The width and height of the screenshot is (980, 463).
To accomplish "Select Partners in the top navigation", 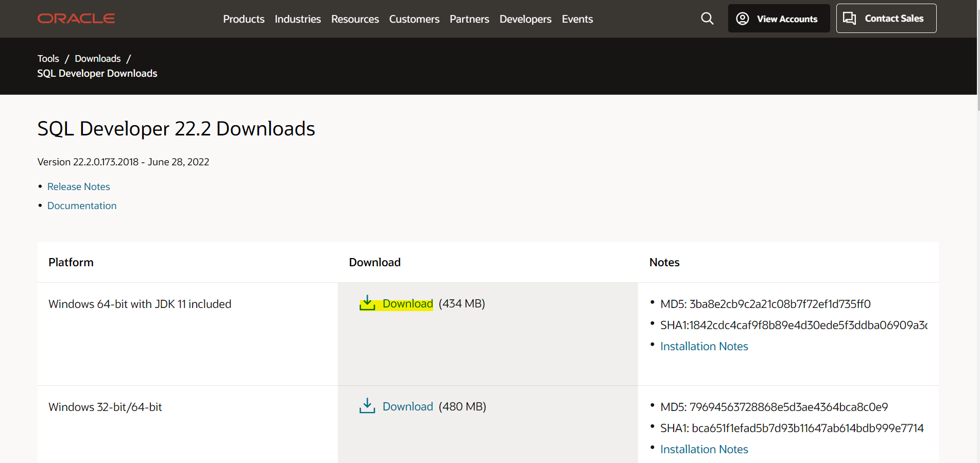I will 469,19.
